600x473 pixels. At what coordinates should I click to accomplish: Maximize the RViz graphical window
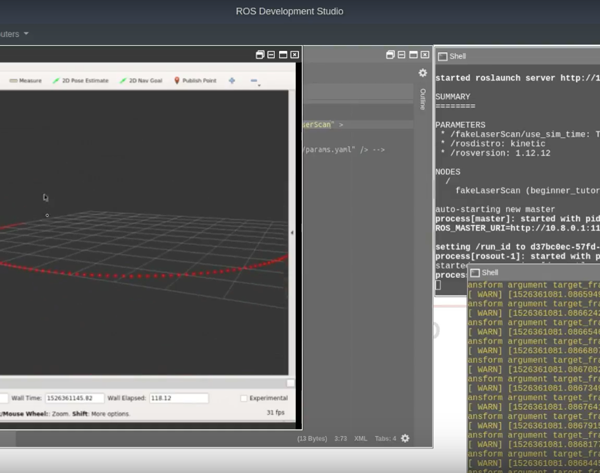pos(283,55)
